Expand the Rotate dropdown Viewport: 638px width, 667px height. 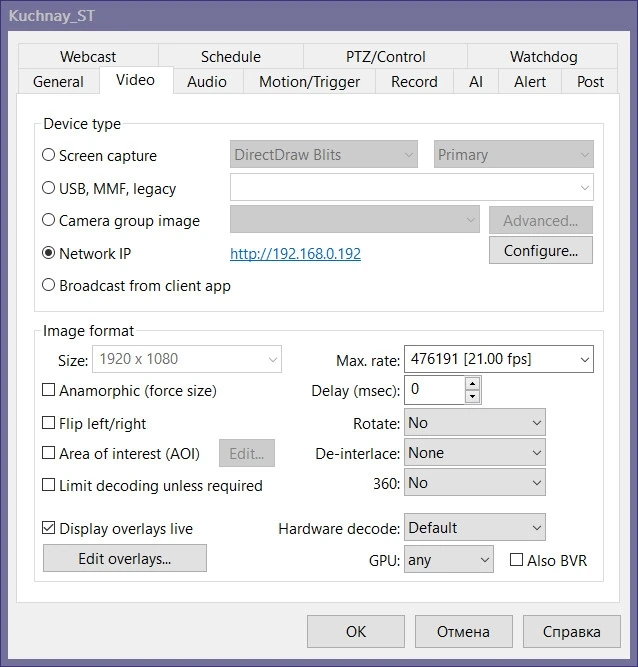[475, 422]
